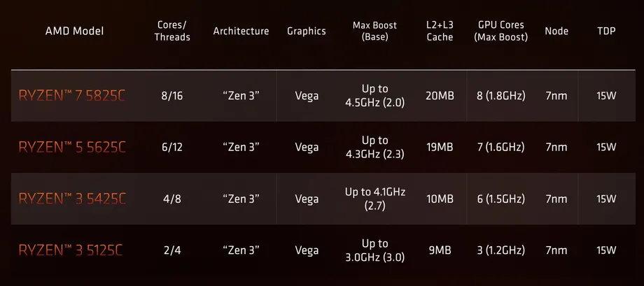Click the TDP column header
Viewport: 644px width, 286px height.
tap(606, 31)
